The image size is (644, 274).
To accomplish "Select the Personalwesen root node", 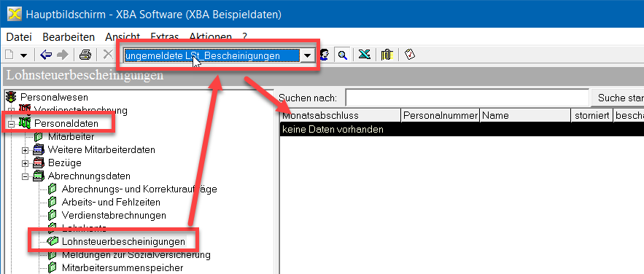I will point(54,97).
